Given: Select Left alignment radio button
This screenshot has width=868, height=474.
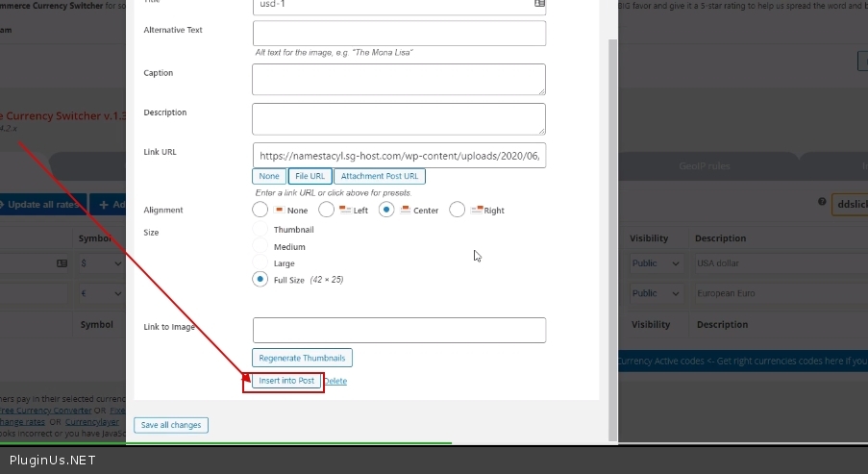Looking at the screenshot, I should pos(327,210).
